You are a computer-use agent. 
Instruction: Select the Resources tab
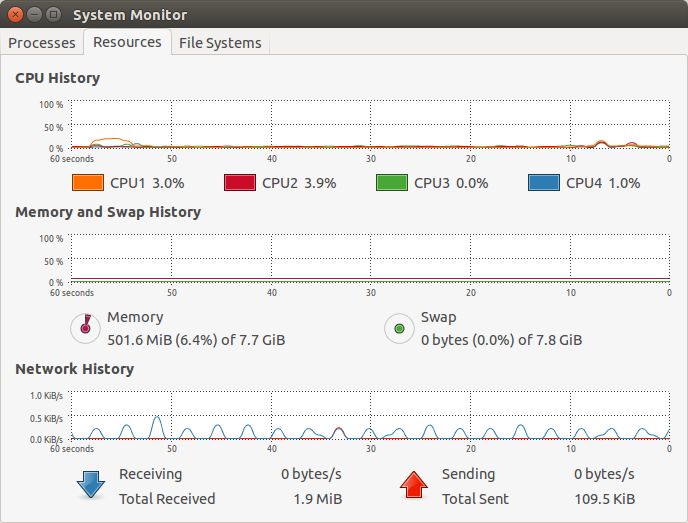point(127,42)
